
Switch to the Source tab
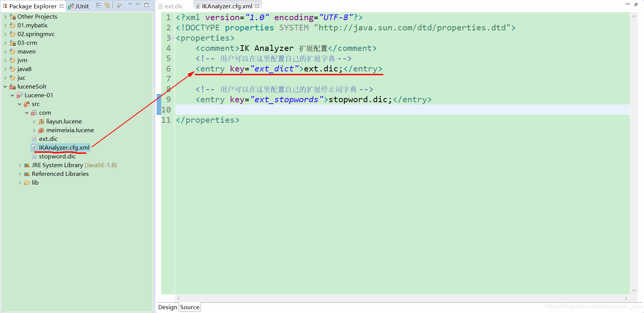click(190, 307)
